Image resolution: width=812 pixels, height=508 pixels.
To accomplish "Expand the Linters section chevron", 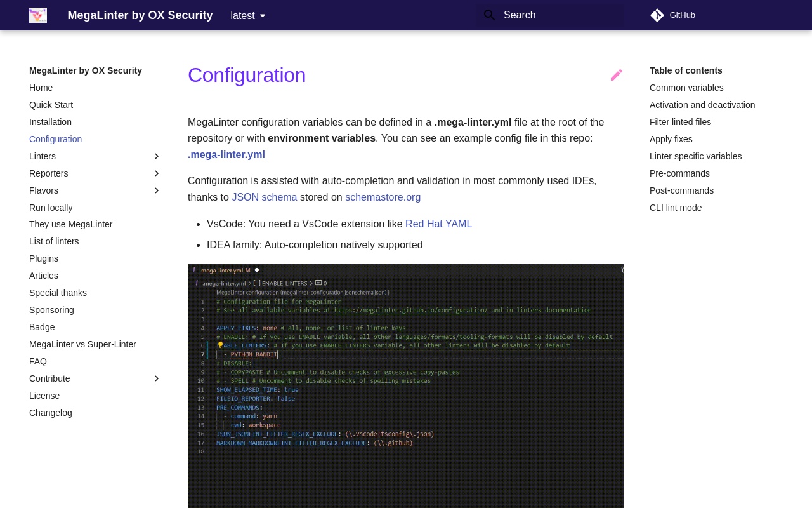I will [157, 156].
